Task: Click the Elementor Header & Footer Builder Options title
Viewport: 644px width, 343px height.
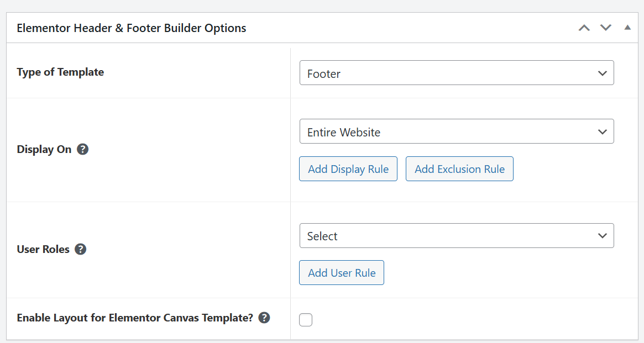Action: 132,28
